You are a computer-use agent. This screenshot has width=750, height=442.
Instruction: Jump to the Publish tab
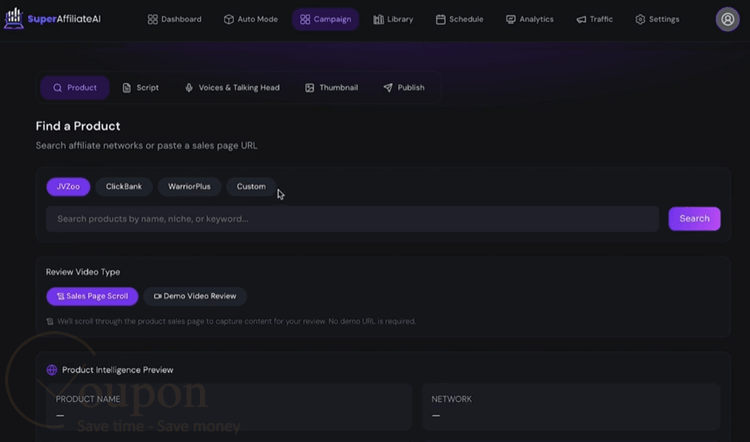[404, 88]
